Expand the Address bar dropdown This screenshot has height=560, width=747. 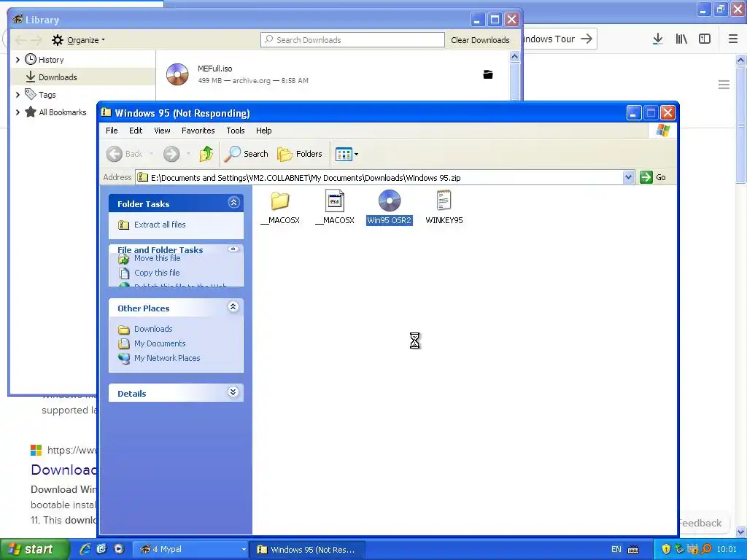[x=628, y=177]
